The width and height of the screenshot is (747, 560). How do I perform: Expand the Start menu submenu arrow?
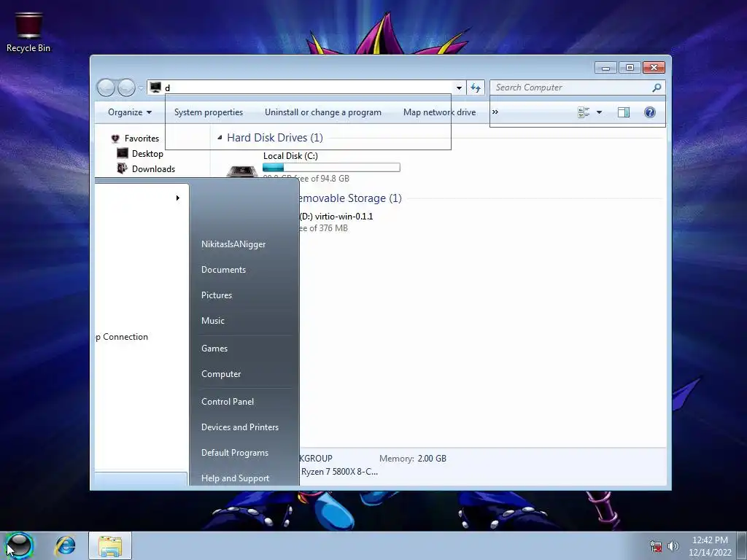point(178,198)
